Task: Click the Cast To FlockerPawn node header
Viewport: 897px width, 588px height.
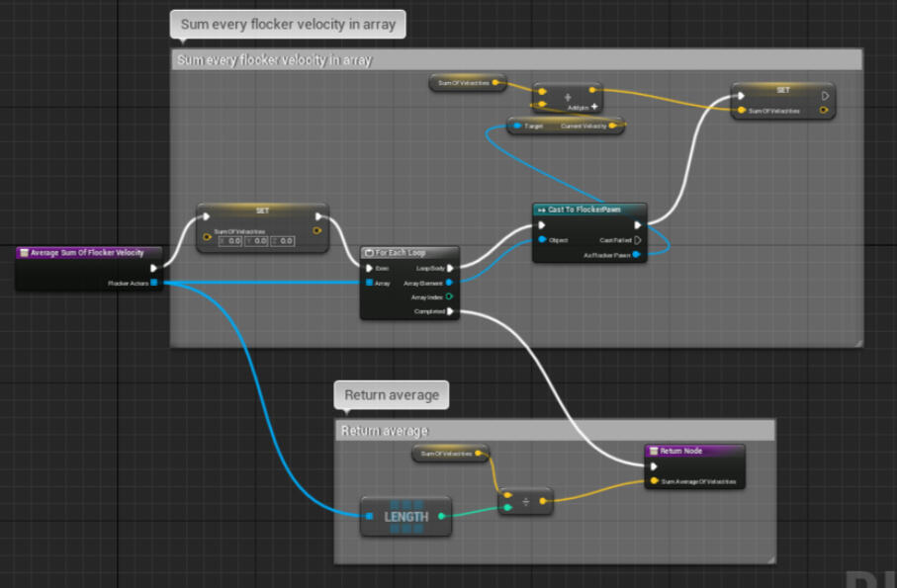Action: 589,210
